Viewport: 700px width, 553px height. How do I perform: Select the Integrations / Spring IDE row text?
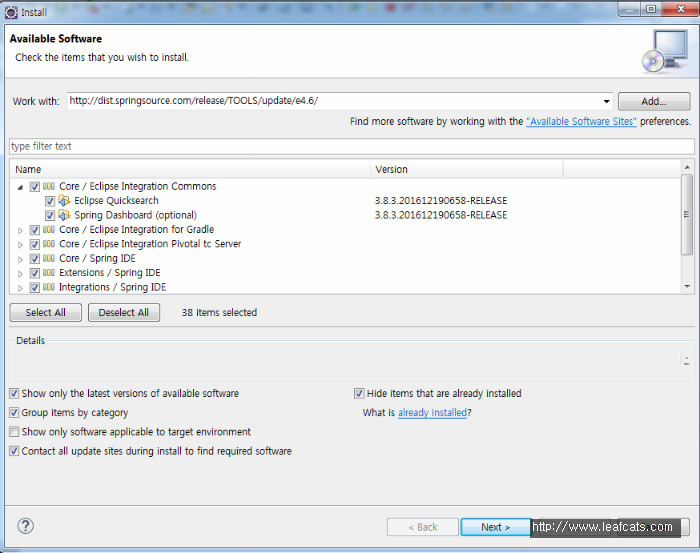click(112, 287)
